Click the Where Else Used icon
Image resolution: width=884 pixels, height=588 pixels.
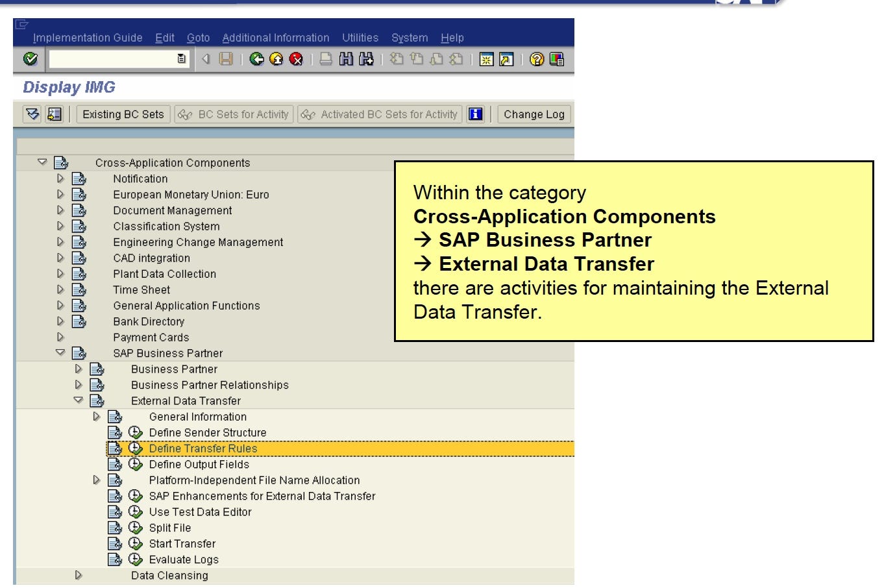55,114
